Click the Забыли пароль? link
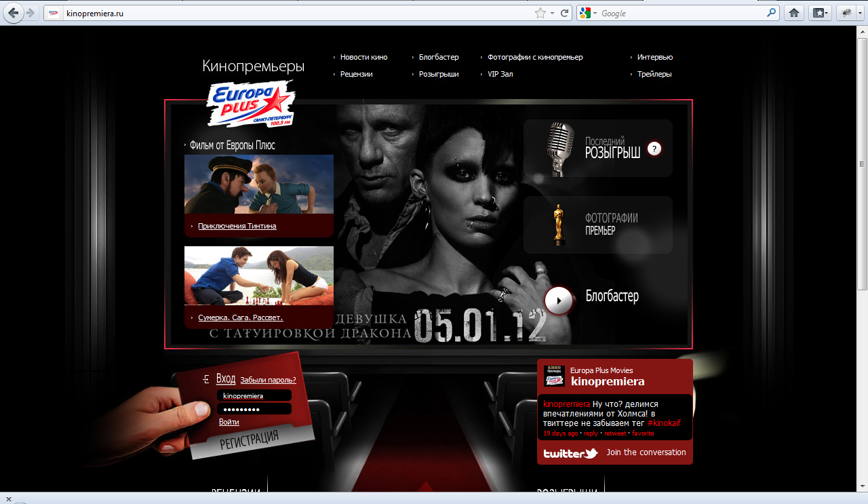868x504 pixels. point(268,380)
